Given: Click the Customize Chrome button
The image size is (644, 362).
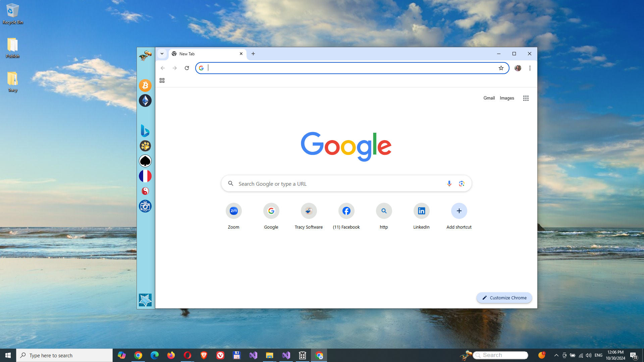Looking at the screenshot, I should [x=504, y=298].
